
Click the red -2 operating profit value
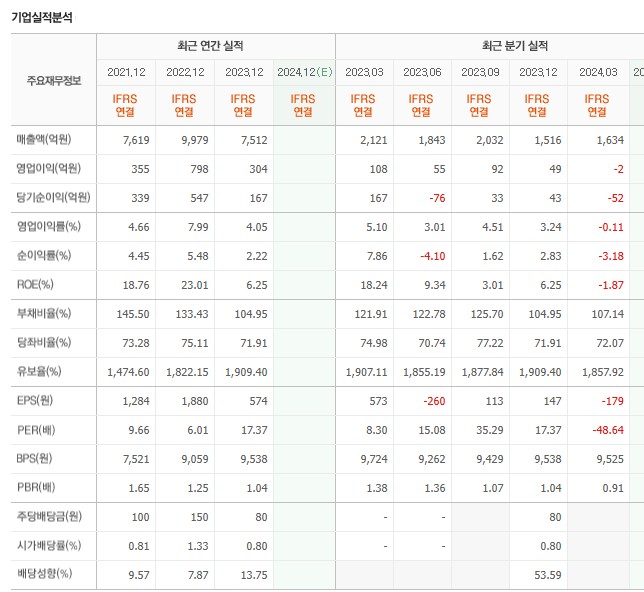[x=619, y=169]
